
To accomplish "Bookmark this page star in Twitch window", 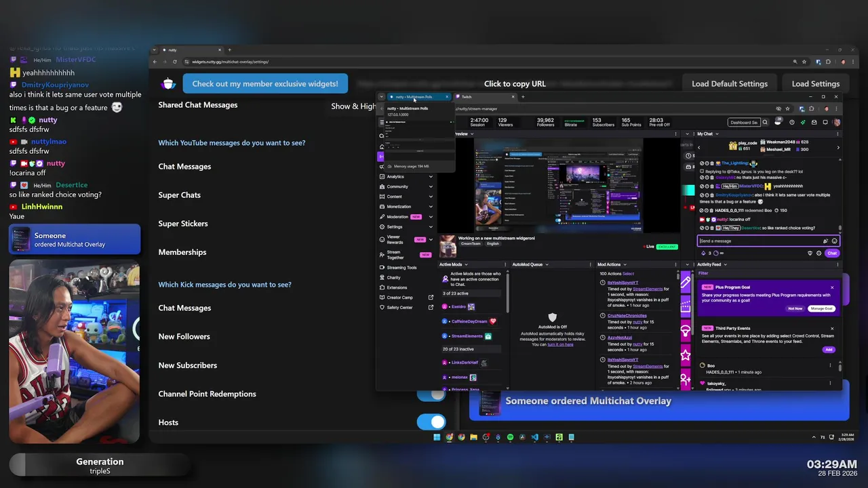I will (x=787, y=108).
